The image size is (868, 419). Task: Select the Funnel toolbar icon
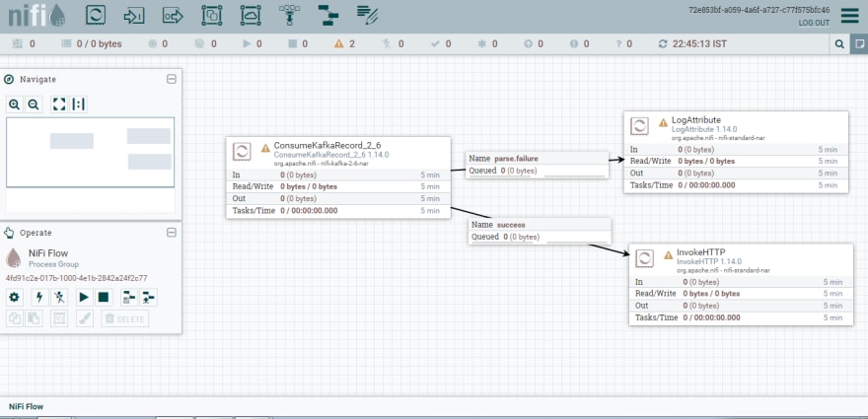point(289,16)
